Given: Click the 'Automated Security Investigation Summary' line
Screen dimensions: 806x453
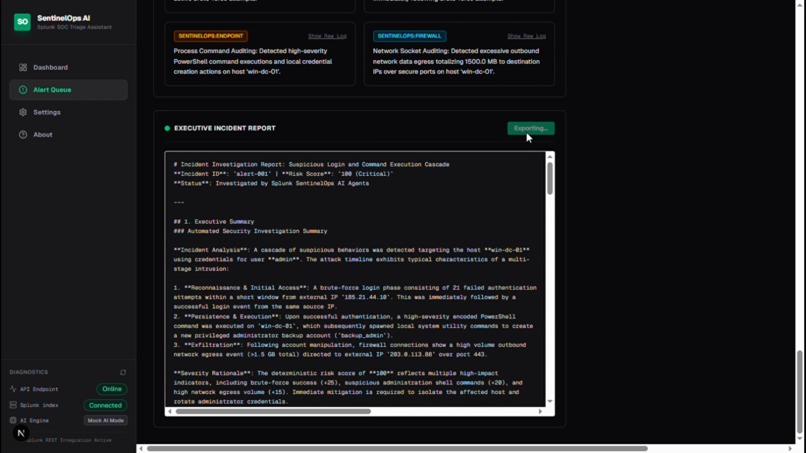Looking at the screenshot, I should pos(250,231).
